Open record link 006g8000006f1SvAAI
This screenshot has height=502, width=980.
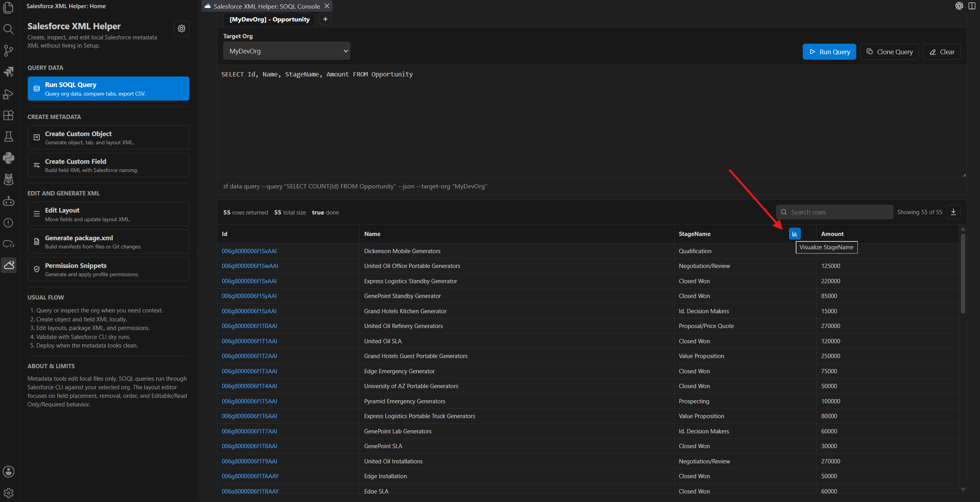[249, 251]
